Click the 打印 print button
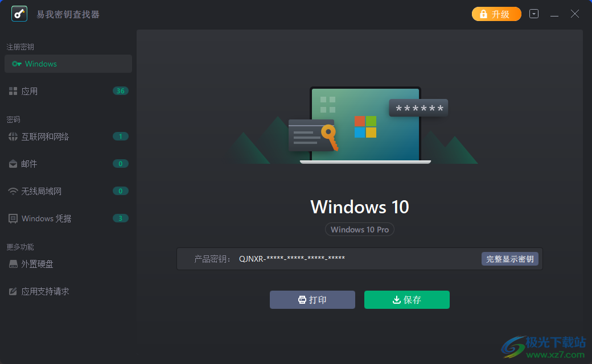Screen dimensions: 592x364 (x=313, y=300)
